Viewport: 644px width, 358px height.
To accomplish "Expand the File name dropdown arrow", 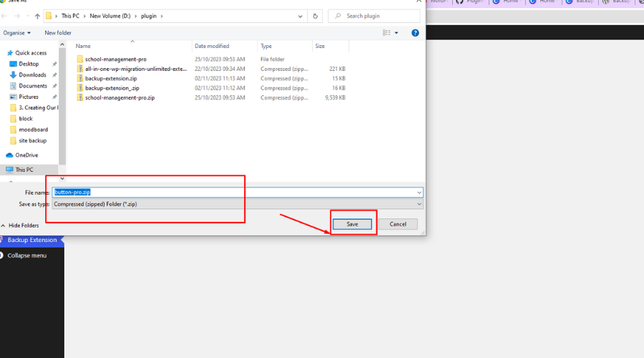I will [x=419, y=193].
